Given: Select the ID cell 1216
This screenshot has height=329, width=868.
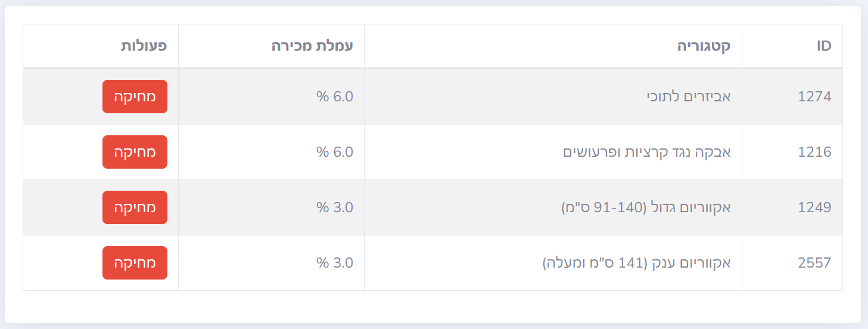Looking at the screenshot, I should (x=814, y=152).
